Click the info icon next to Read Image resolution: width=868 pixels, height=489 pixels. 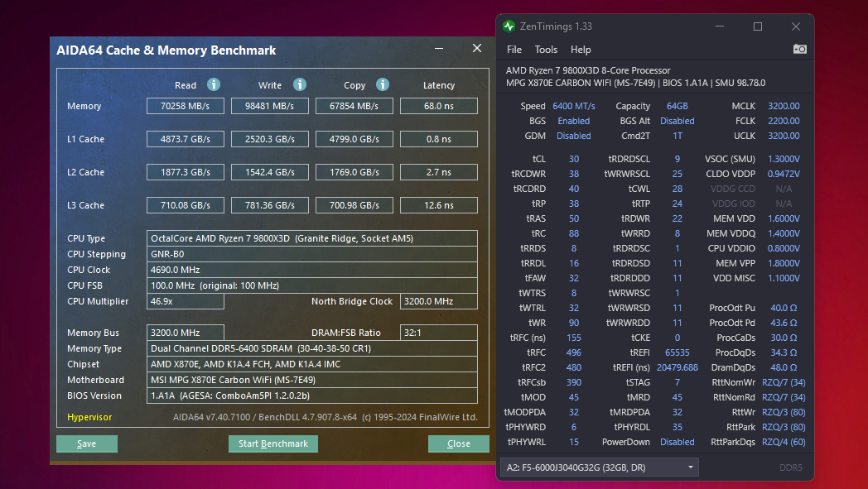click(x=214, y=84)
